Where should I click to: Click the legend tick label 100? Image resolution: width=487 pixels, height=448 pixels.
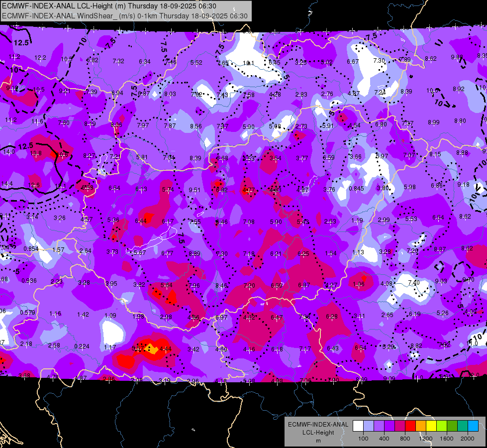363,439
